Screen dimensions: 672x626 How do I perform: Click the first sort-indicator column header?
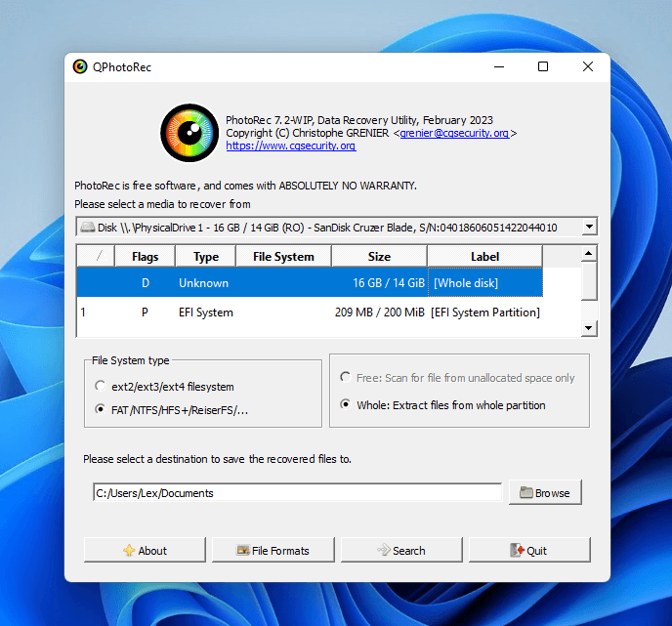coord(96,256)
